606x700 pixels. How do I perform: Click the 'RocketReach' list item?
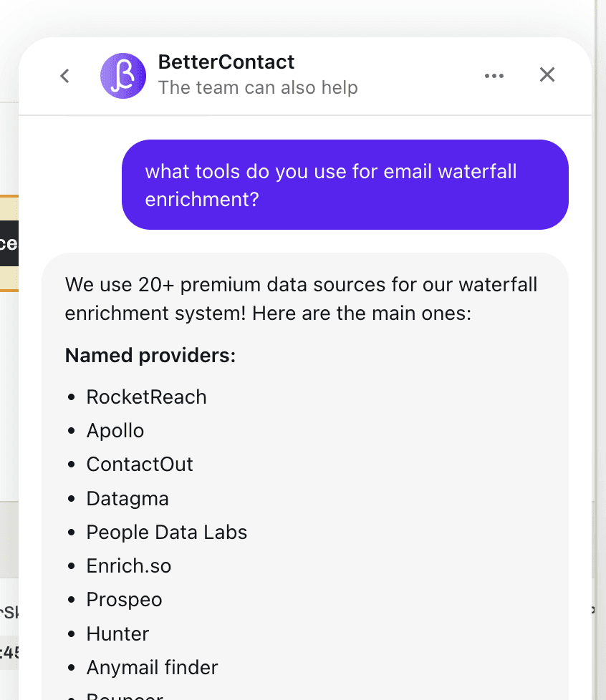tap(146, 397)
